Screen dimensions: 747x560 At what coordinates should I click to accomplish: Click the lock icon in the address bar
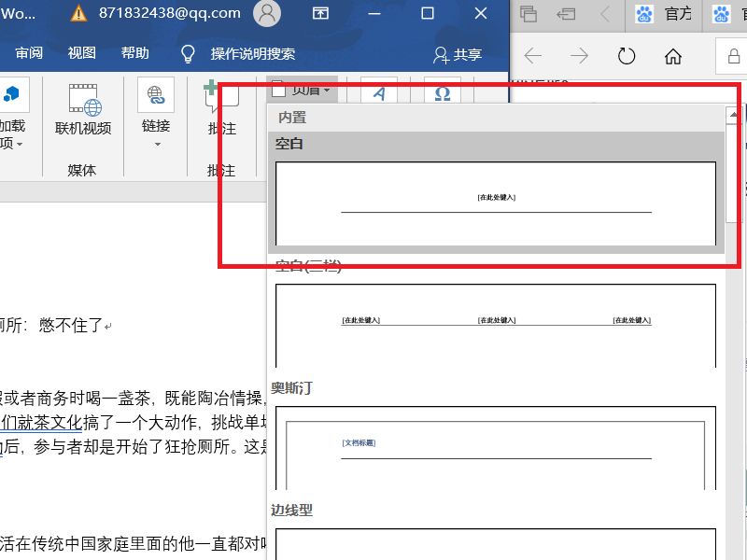(x=733, y=55)
